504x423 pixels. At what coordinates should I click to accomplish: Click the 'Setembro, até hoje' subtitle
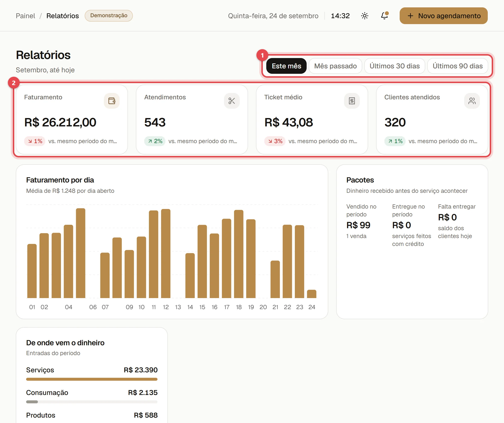click(x=45, y=70)
